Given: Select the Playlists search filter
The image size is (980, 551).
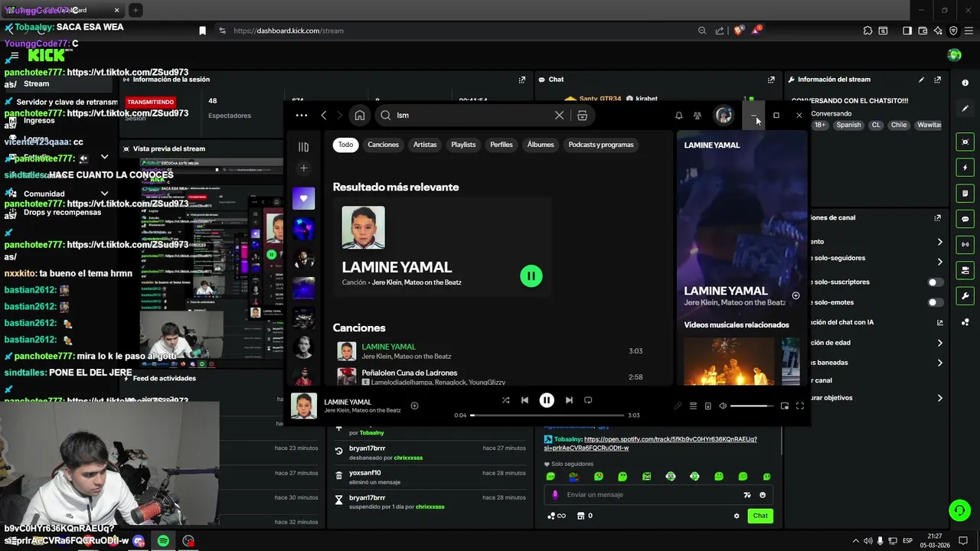Looking at the screenshot, I should [463, 145].
